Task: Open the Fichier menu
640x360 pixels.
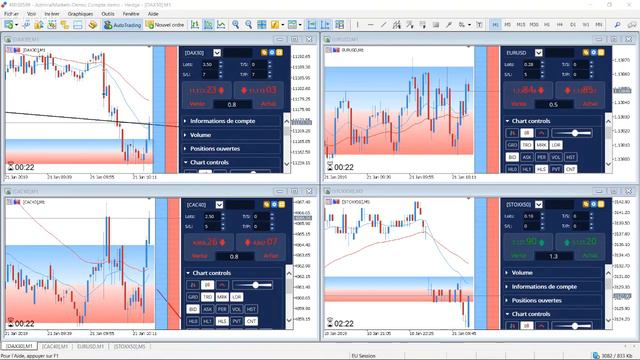Action: (11, 13)
